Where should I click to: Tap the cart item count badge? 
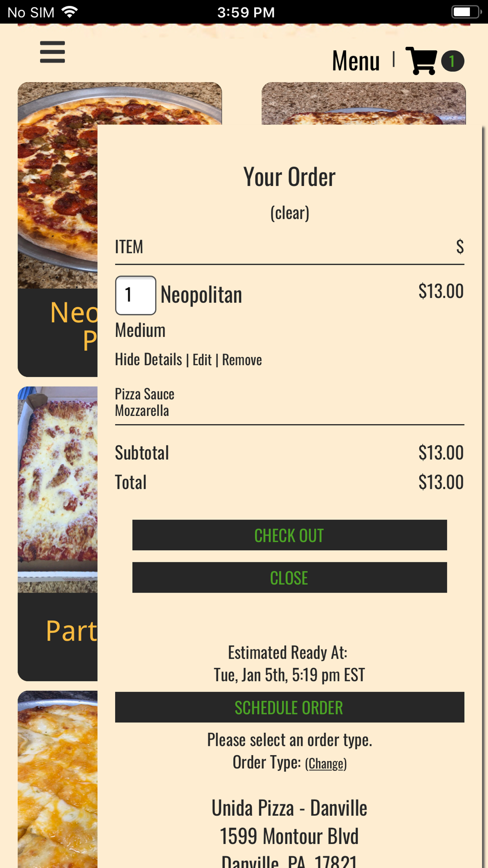point(452,62)
